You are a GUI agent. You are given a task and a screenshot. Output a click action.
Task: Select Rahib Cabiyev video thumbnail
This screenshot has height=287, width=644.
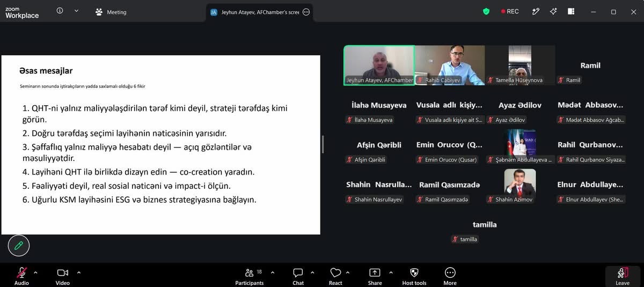coord(450,65)
